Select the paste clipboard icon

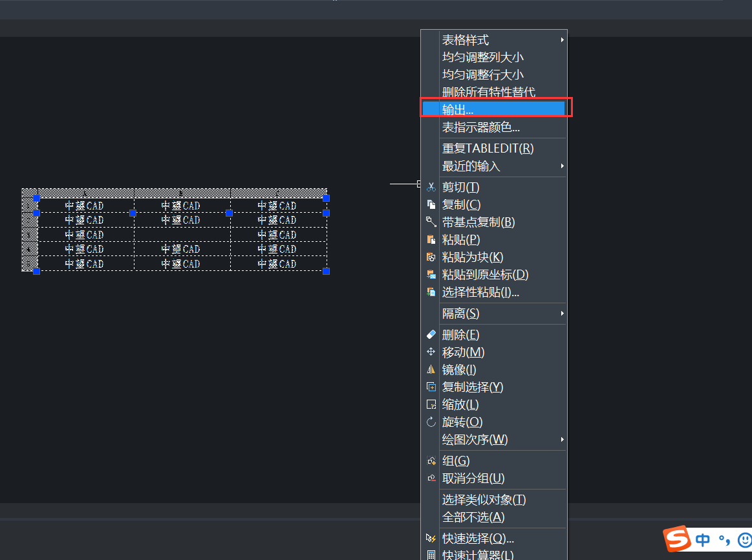coord(431,239)
